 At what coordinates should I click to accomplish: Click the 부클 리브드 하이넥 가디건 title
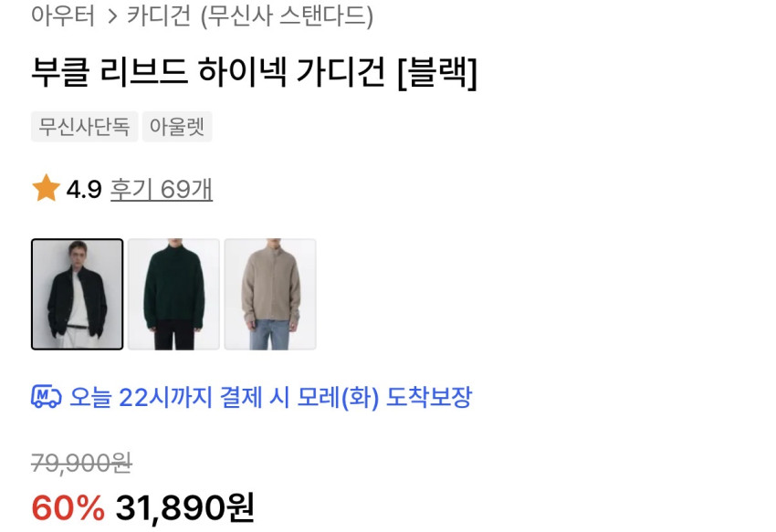click(208, 72)
